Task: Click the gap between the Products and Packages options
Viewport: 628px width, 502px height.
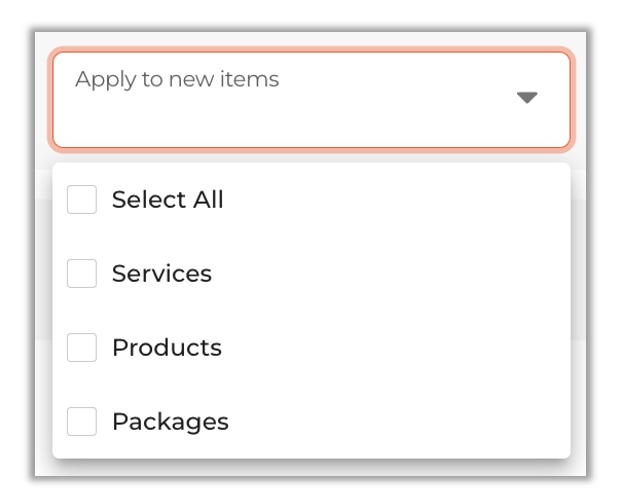Action: (312, 385)
